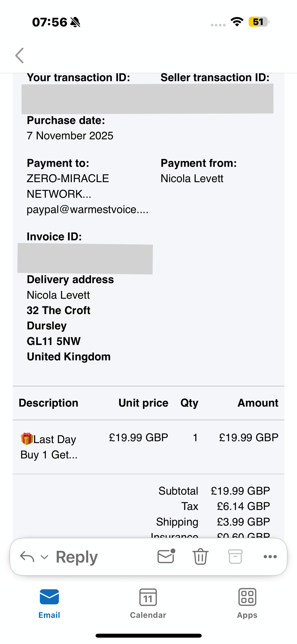This screenshot has height=644, width=297.
Task: Open more actions three-dot menu
Action: coord(270,556)
